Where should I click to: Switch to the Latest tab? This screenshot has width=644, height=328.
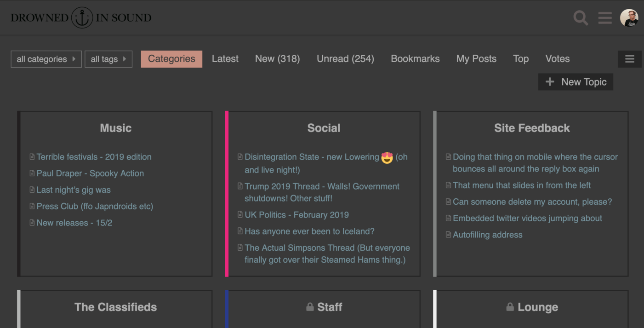click(x=225, y=59)
